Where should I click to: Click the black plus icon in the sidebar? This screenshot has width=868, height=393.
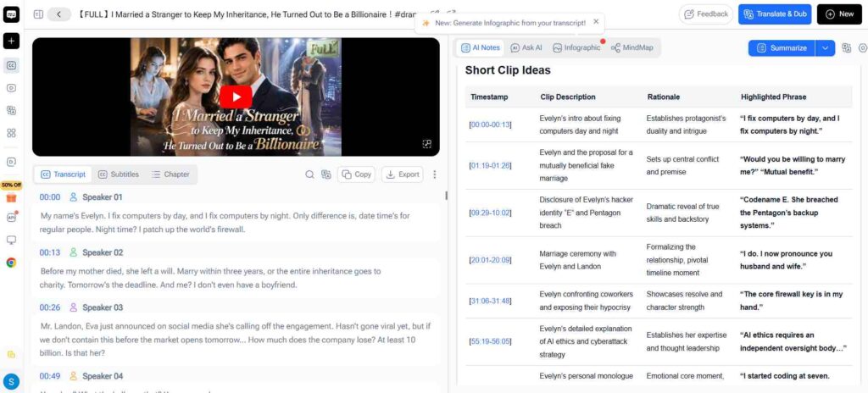[x=11, y=41]
